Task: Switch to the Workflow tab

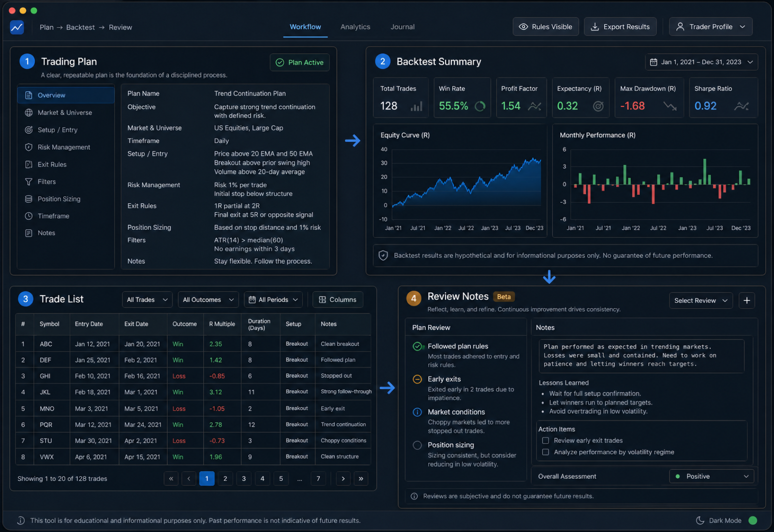Action: (x=305, y=27)
